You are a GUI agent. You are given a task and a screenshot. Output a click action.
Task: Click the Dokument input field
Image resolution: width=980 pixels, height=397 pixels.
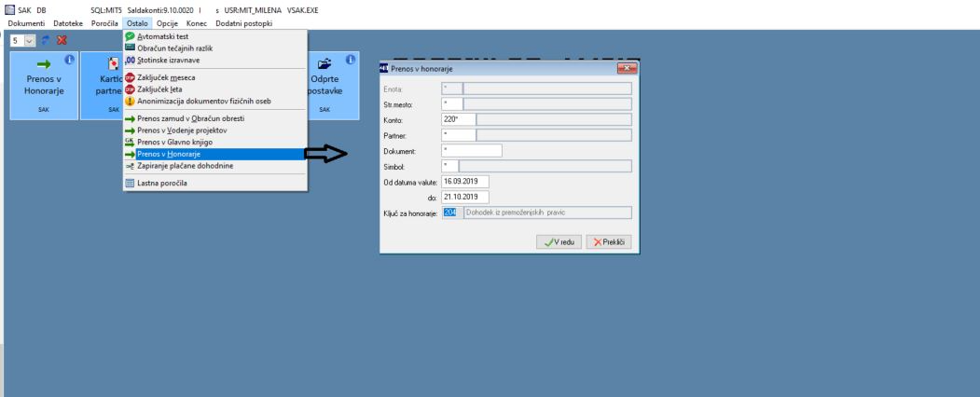pyautogui.click(x=471, y=150)
